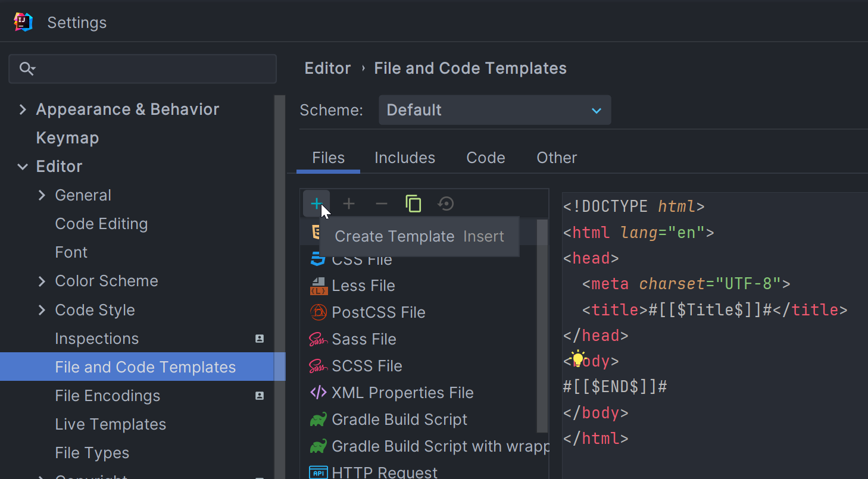Switch to the Includes tab

pyautogui.click(x=404, y=158)
